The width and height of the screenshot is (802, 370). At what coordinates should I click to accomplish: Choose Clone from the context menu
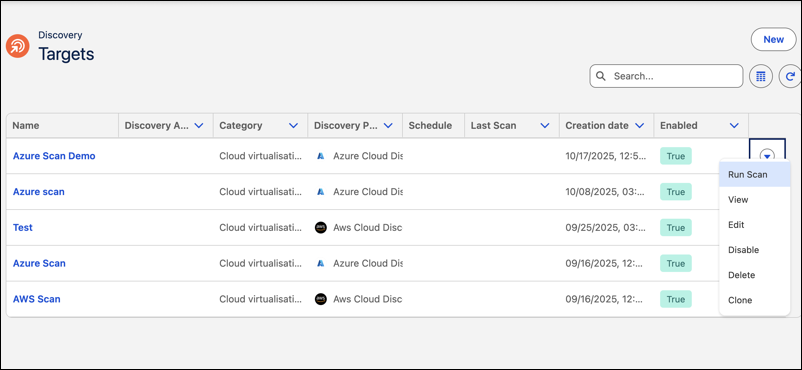754,300
